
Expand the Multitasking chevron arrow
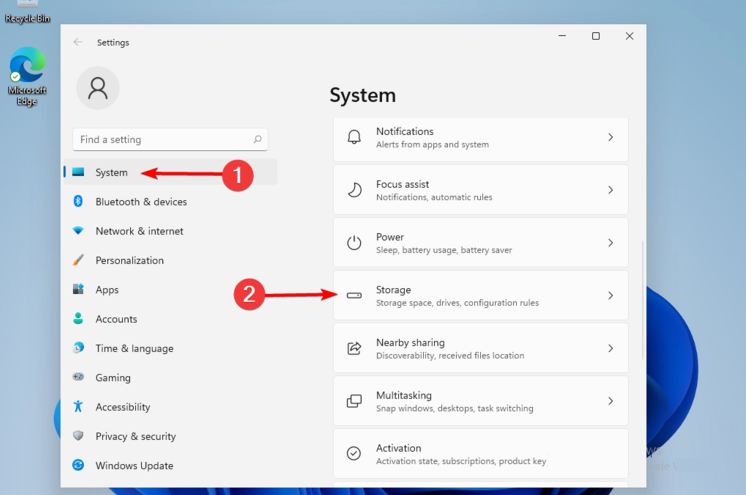coord(610,401)
